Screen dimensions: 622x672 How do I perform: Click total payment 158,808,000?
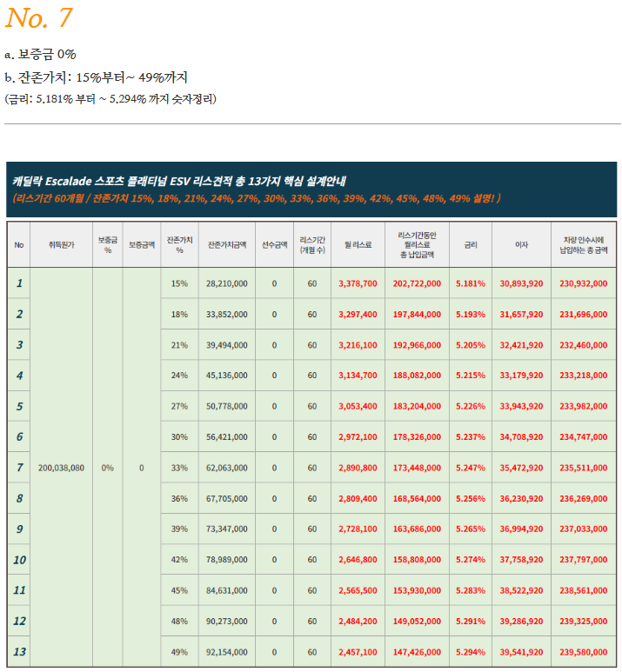click(417, 560)
